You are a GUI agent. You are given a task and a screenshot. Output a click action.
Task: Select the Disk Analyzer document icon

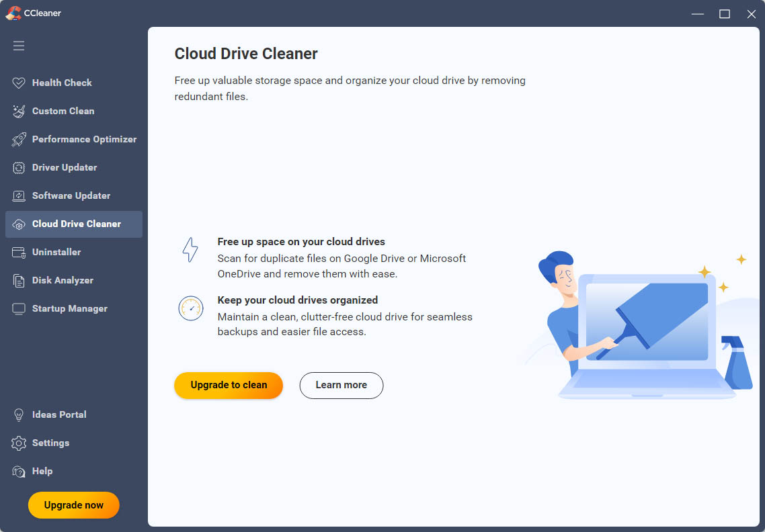coord(19,281)
